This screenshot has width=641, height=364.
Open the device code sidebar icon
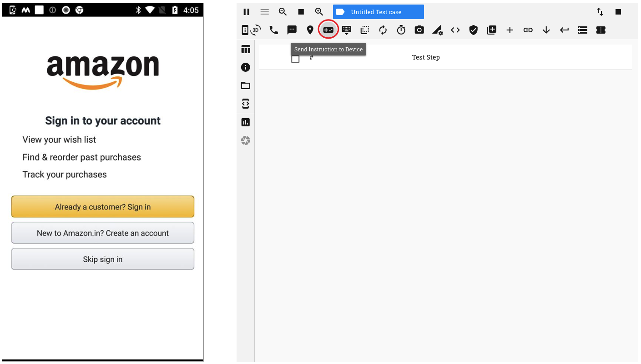click(246, 104)
